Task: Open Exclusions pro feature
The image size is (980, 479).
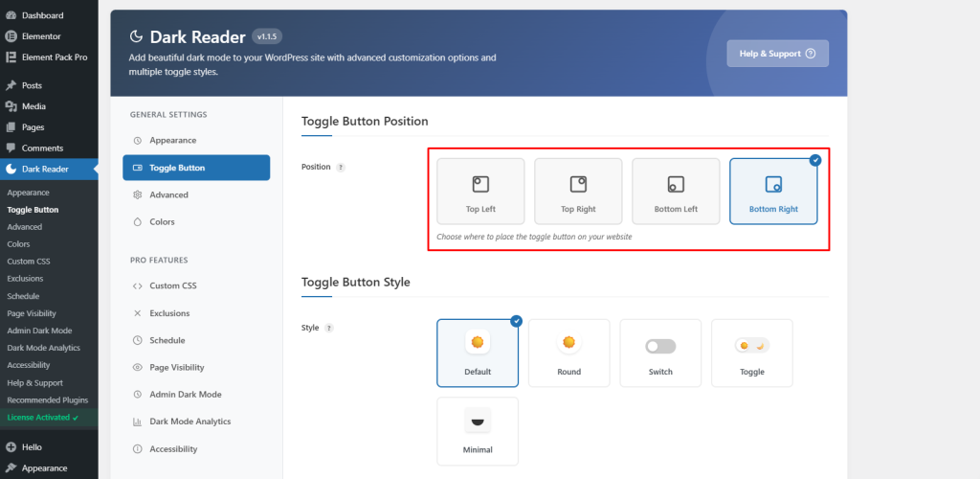Action: coord(196,313)
